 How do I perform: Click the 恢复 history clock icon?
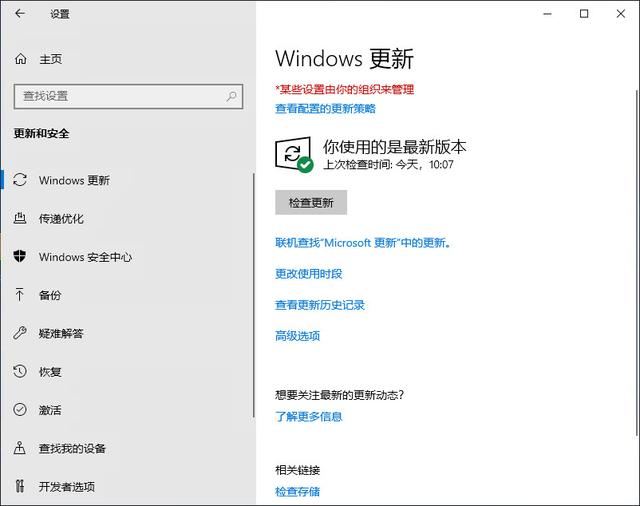(20, 371)
